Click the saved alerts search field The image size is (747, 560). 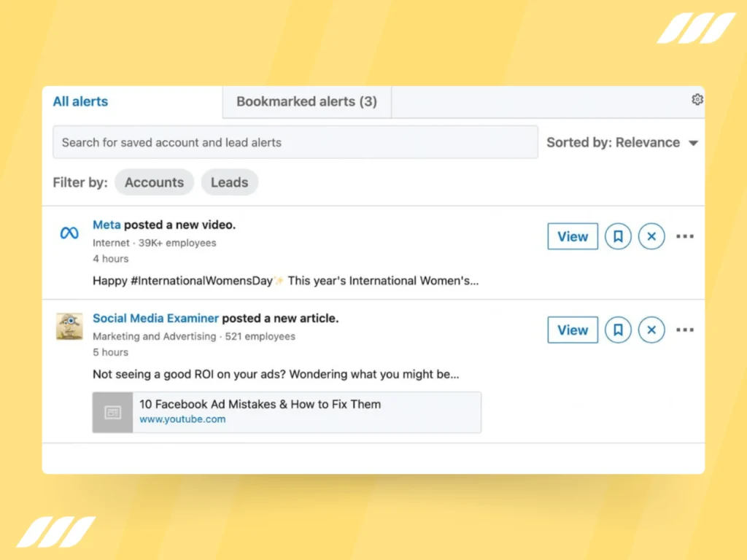coord(295,142)
